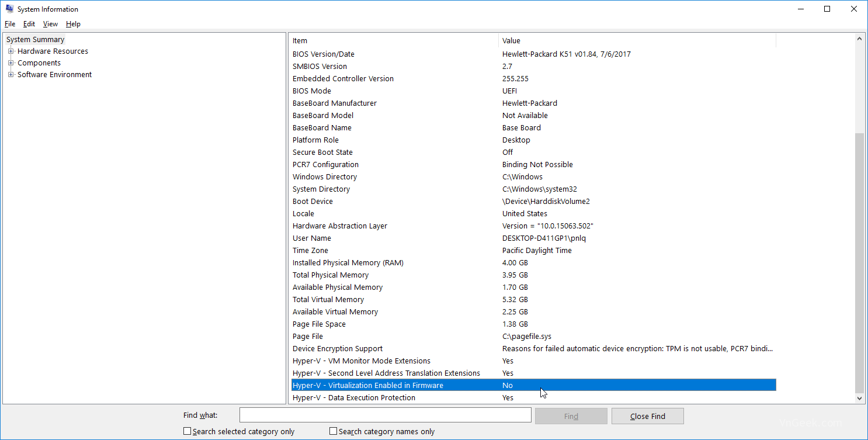The image size is (868, 440).
Task: Select the Components tree item
Action: tap(39, 63)
